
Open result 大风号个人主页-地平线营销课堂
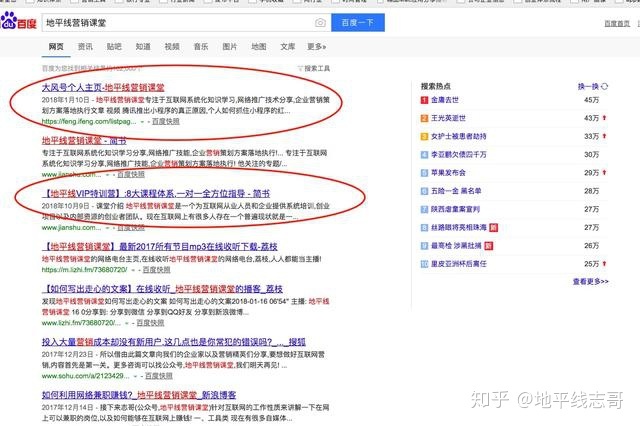[103, 87]
